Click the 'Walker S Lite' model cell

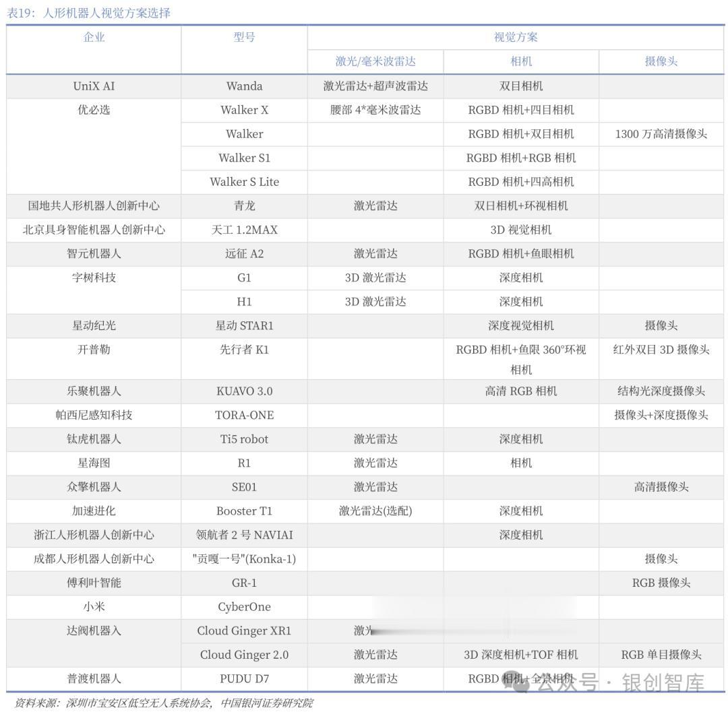244,182
